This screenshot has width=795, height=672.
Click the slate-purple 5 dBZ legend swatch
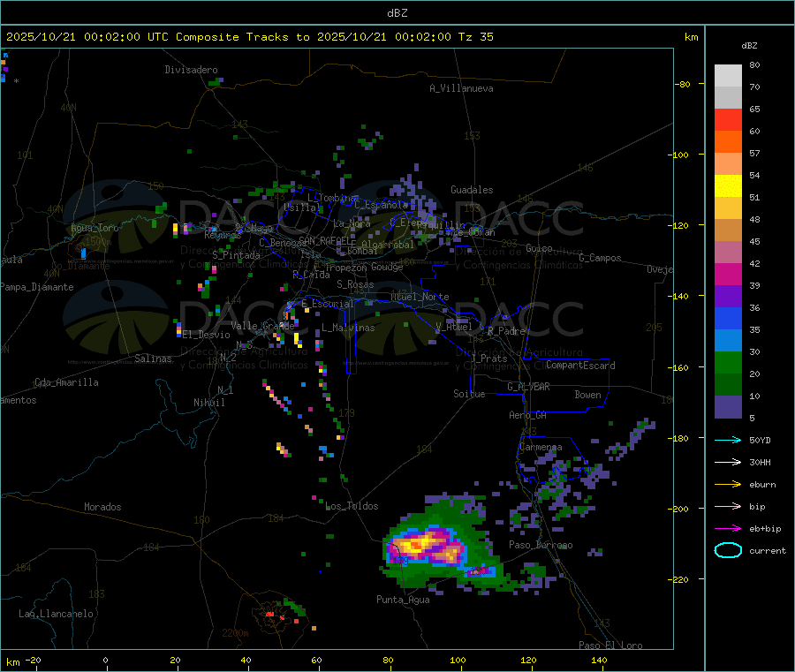click(x=728, y=407)
